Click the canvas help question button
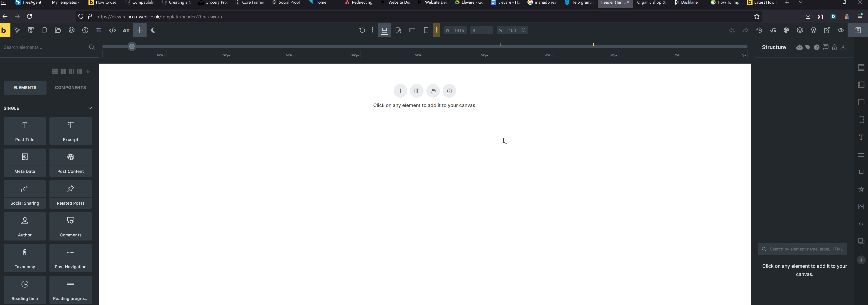Screen dimensions: 868x305 pos(449,91)
